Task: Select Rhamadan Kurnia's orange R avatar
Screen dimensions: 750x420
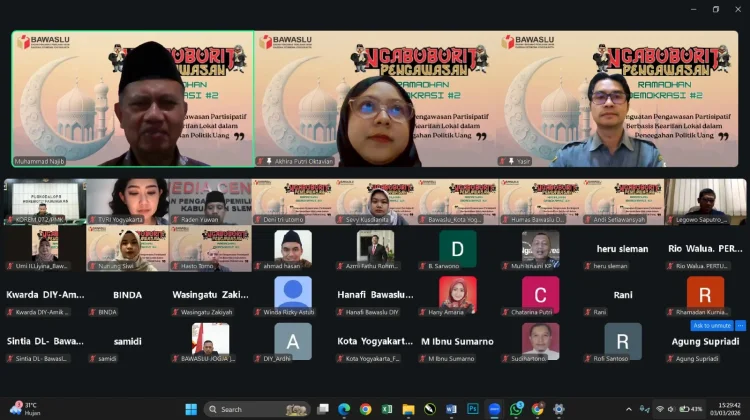Action: (706, 294)
